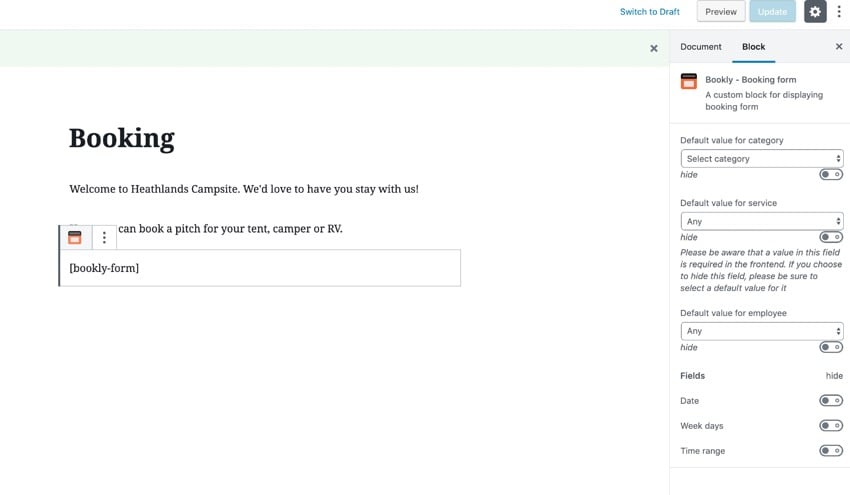
Task: Open the default service dropdown
Action: (762, 221)
